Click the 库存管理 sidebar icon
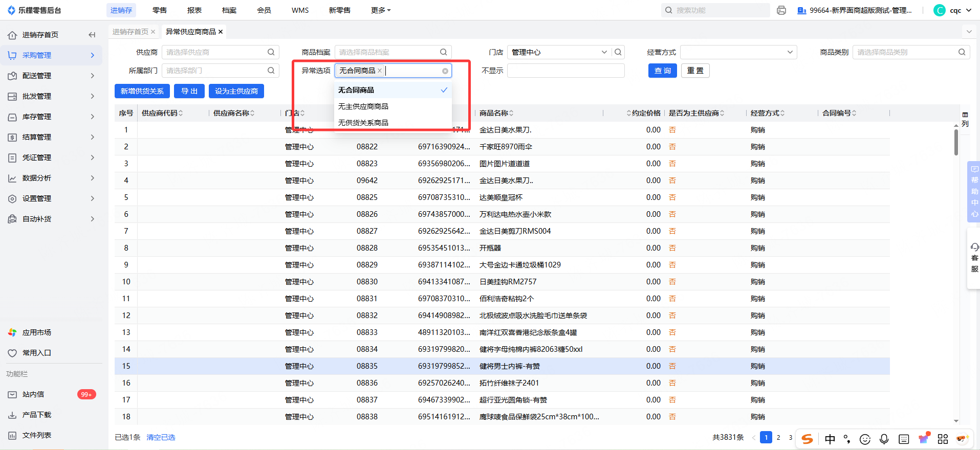The image size is (980, 450). click(x=12, y=117)
